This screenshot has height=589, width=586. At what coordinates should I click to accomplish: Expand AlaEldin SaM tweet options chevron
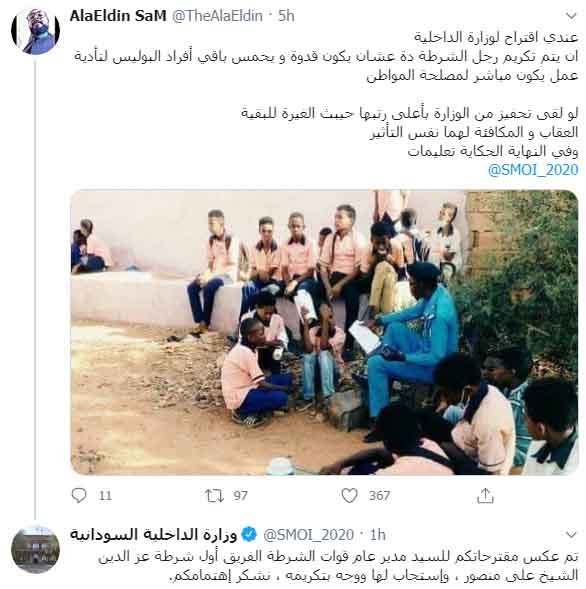(x=571, y=16)
